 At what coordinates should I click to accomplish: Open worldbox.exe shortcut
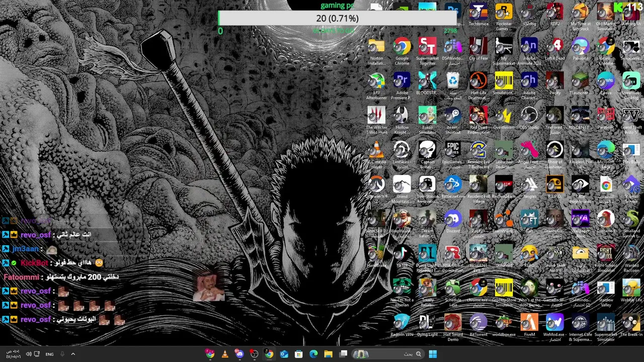(x=504, y=325)
